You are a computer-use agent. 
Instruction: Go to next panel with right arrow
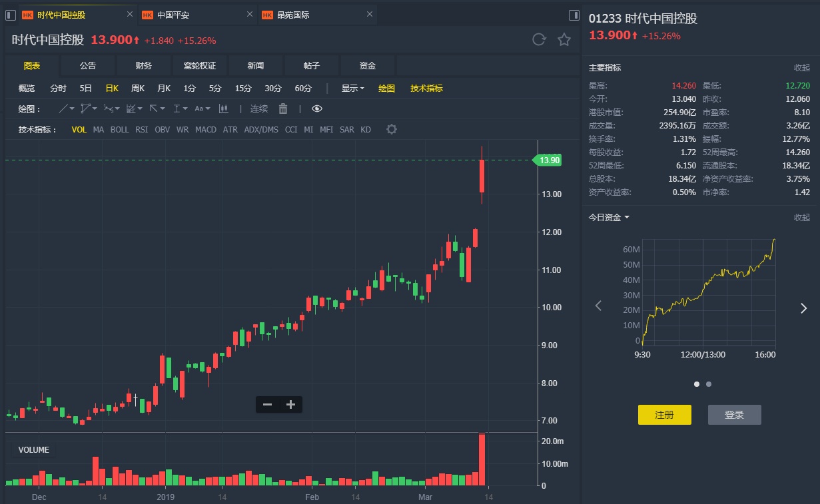coord(803,307)
